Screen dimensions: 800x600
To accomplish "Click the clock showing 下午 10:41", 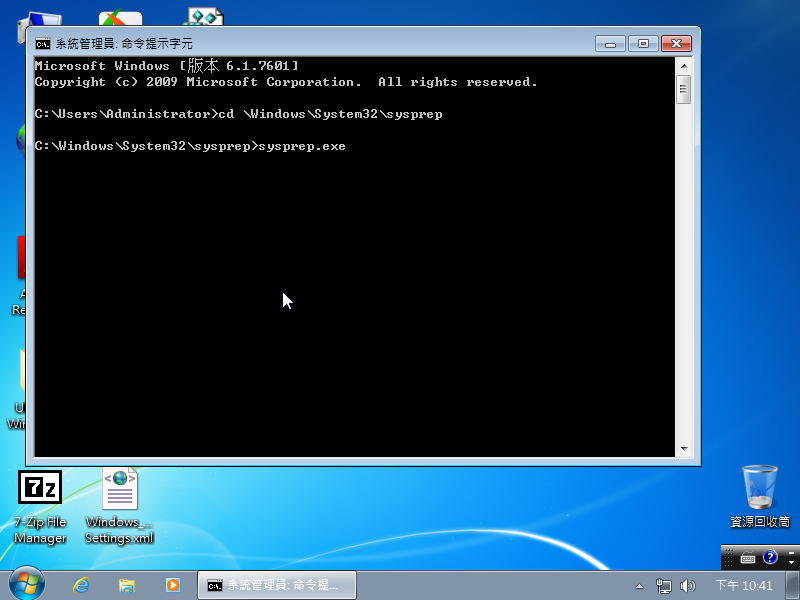I will pos(744,585).
